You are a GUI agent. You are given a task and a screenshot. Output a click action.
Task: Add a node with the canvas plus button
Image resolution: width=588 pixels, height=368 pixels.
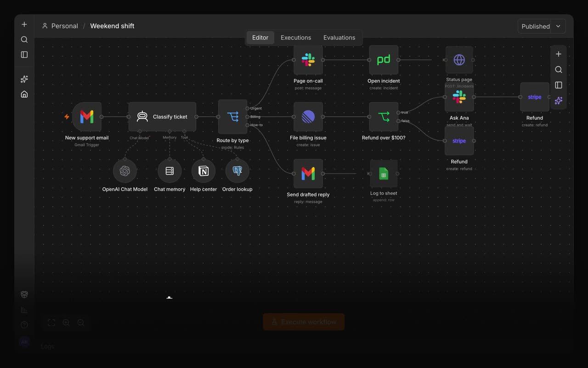[559, 54]
